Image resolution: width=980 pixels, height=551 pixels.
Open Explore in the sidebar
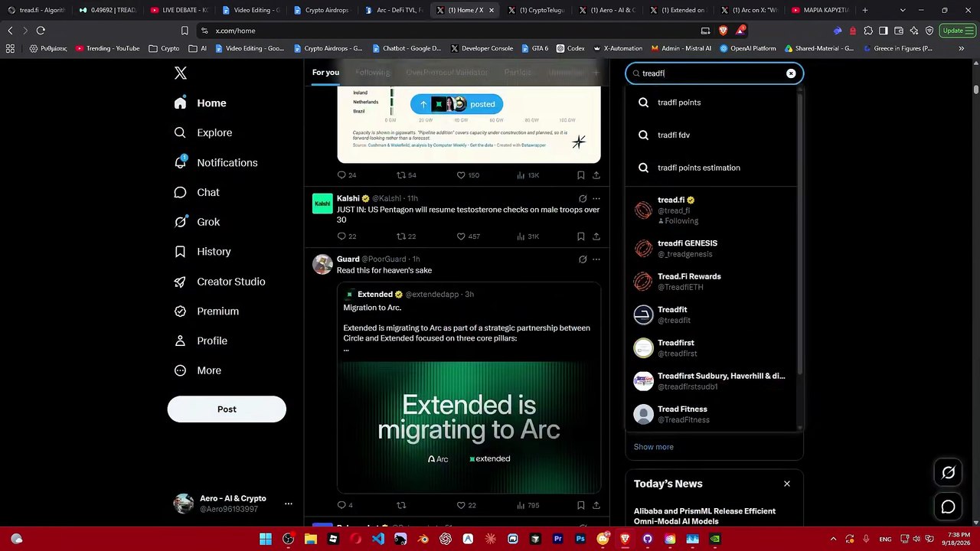[204, 132]
